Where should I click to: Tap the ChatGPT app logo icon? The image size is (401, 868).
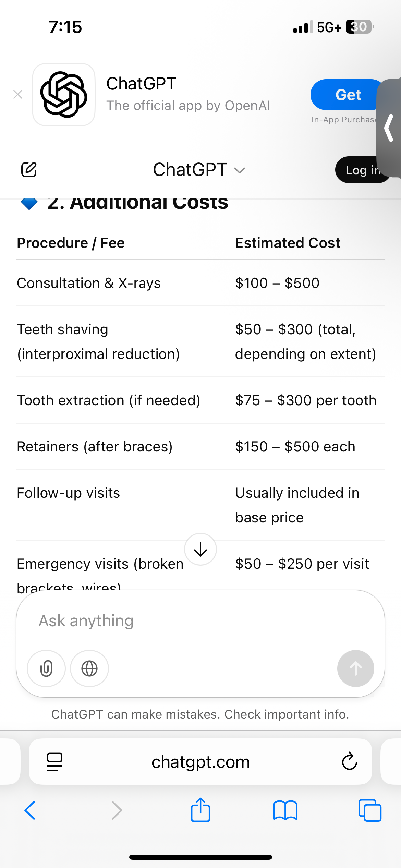tap(64, 95)
